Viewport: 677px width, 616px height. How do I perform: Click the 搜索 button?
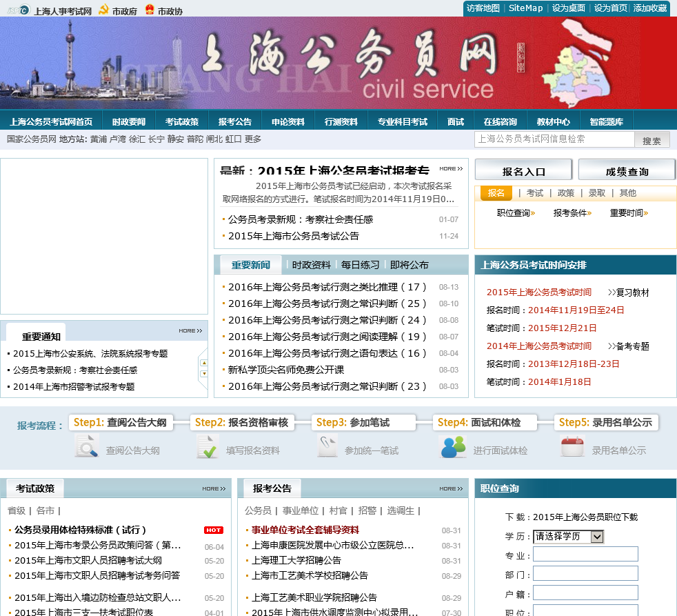tap(652, 140)
